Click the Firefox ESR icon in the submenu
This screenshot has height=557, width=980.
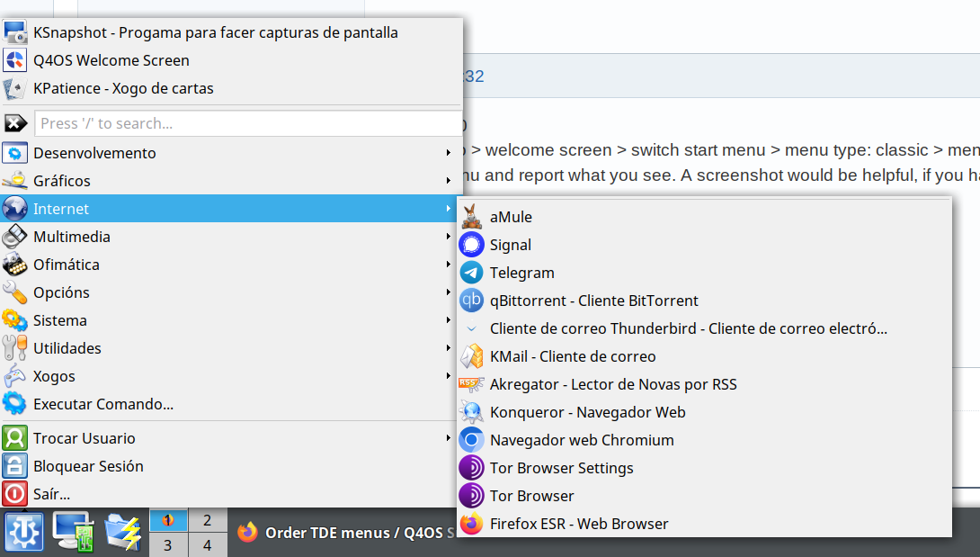[x=472, y=523]
